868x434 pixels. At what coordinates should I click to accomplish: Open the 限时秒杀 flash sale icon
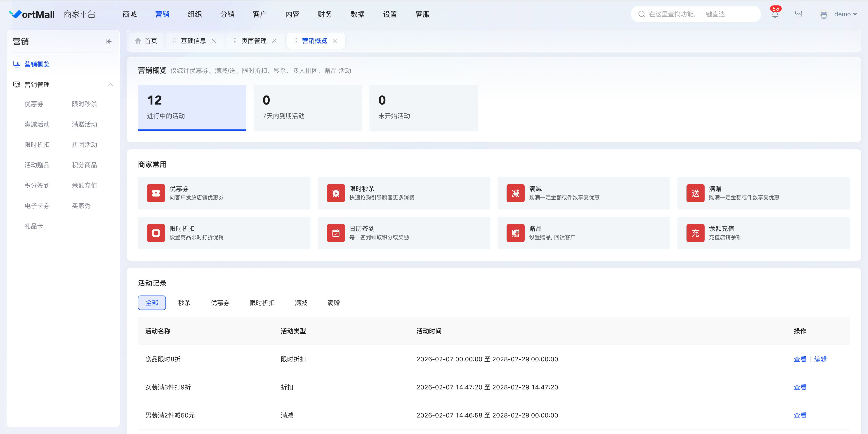click(x=336, y=193)
